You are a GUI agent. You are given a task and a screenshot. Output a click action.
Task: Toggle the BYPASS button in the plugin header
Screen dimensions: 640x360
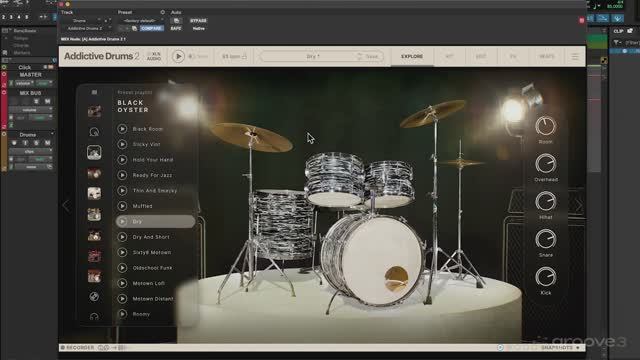pos(198,20)
